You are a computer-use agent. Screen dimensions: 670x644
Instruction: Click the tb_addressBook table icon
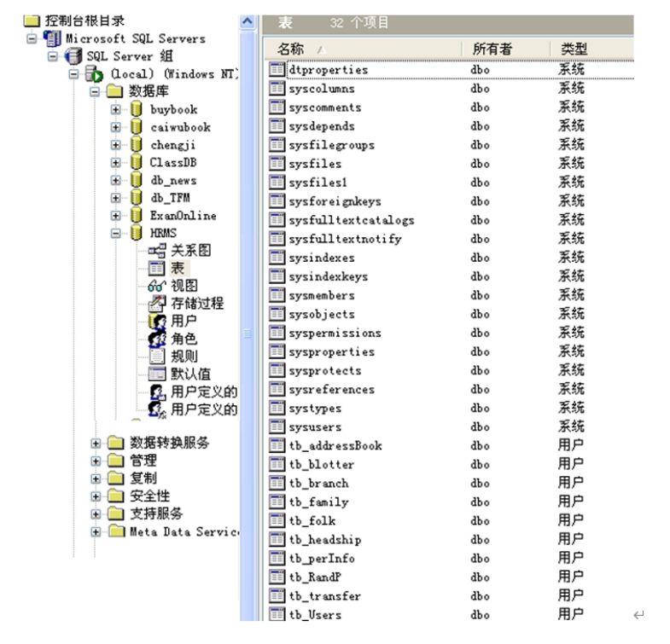277,445
